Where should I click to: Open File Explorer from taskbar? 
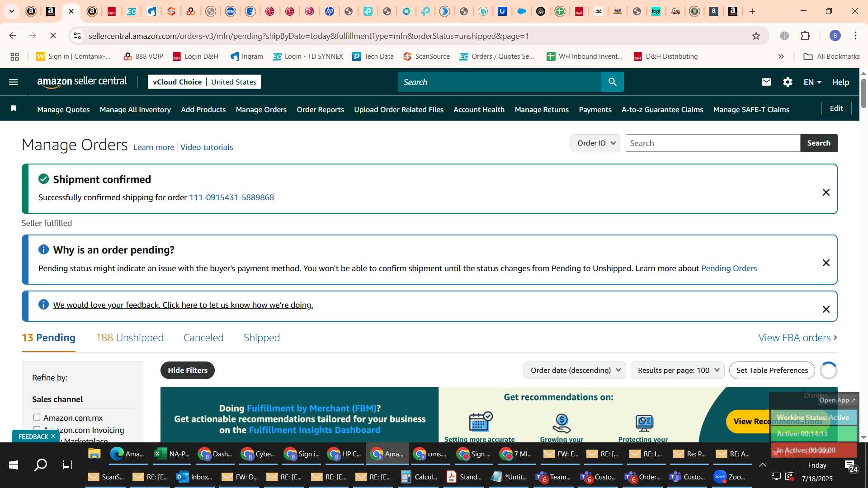[94, 454]
